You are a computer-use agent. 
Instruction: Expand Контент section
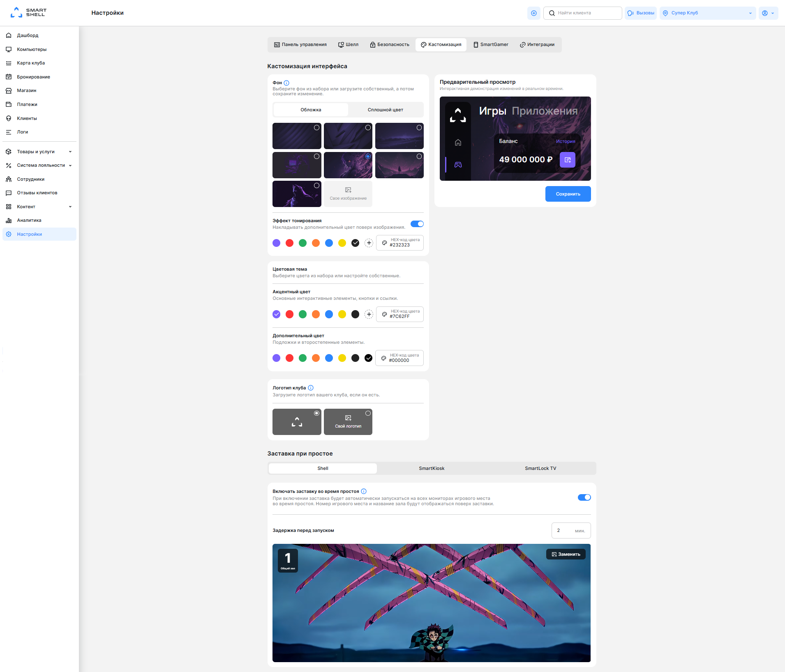click(x=39, y=207)
